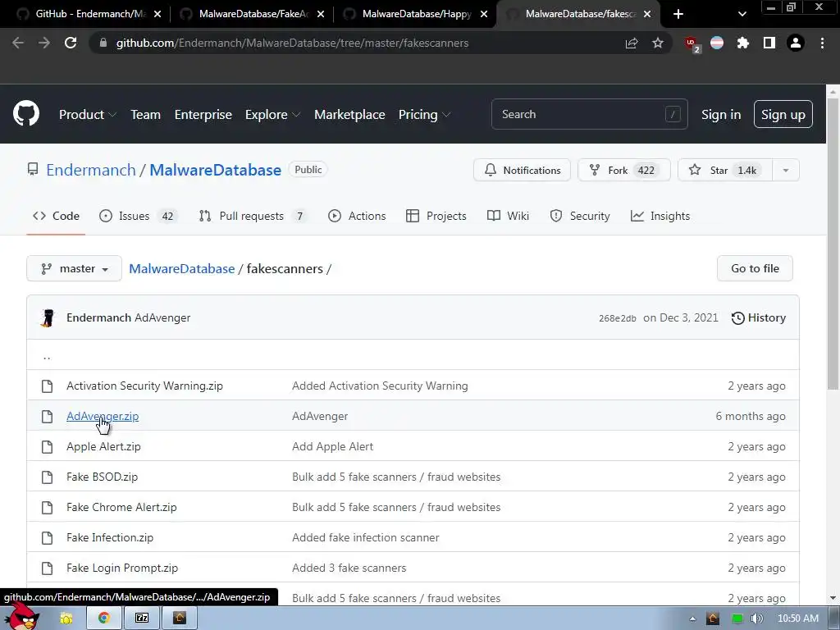Switch to the Issues tab
This screenshot has width=840, height=630.
click(138, 216)
